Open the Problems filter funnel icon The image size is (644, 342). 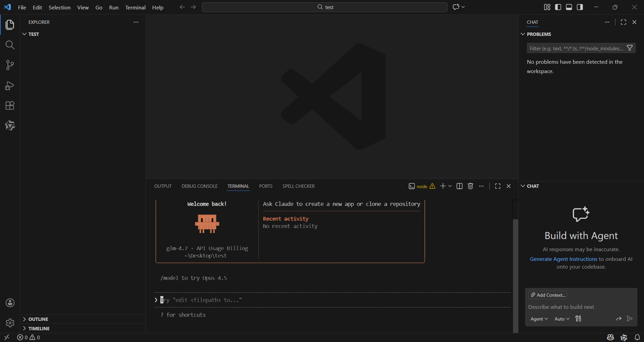[630, 48]
